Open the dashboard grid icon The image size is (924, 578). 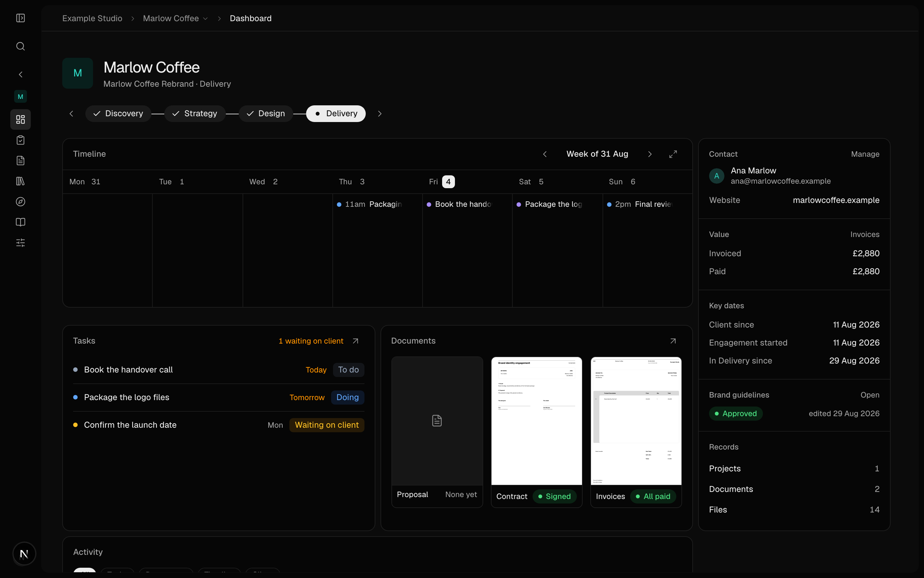[21, 119]
